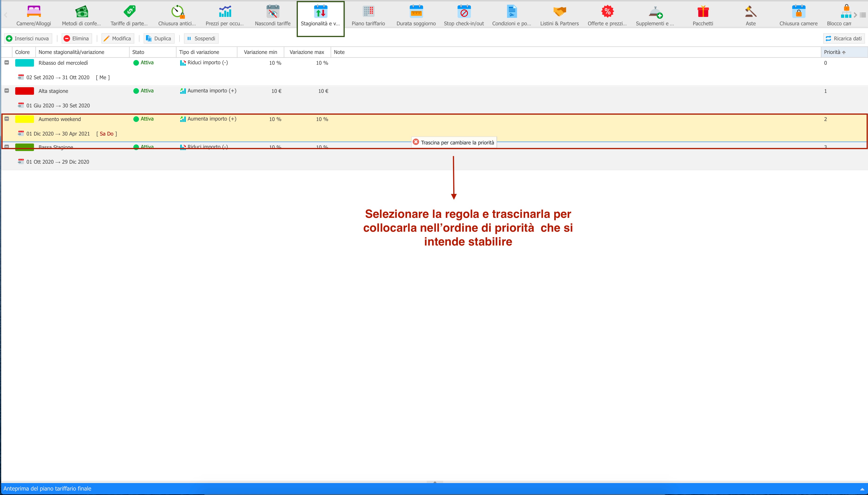868x495 pixels.
Task: Collapse the Alta stagione row
Action: click(7, 91)
